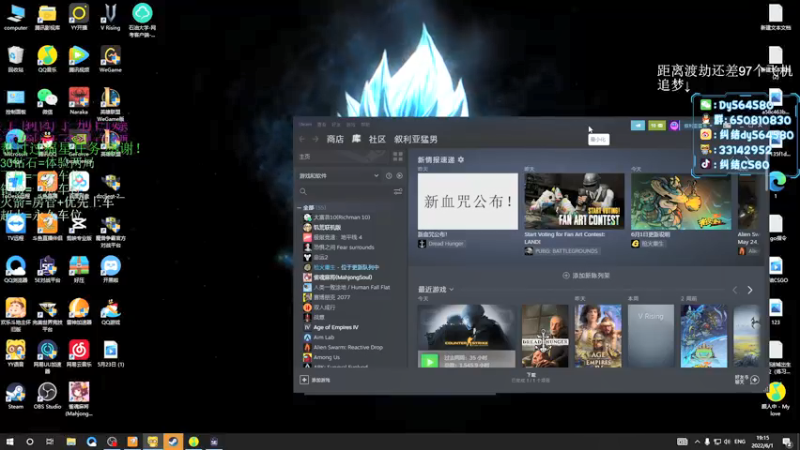Open the QQ音乐 desktop shortcut
Viewport: 800px width, 450px height.
click(47, 59)
